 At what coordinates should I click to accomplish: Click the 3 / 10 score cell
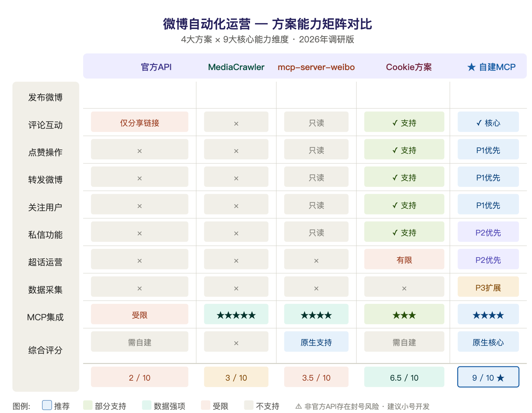[236, 377]
